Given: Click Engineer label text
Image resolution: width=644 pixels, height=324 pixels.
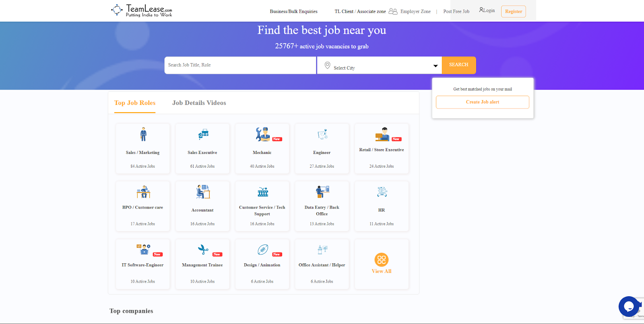Looking at the screenshot, I should click(x=322, y=153).
